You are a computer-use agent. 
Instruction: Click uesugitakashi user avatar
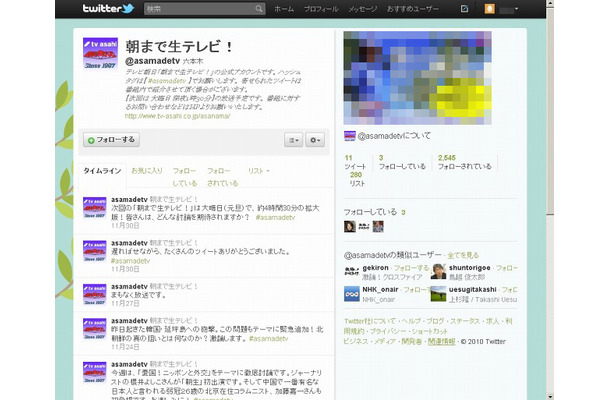click(x=438, y=294)
